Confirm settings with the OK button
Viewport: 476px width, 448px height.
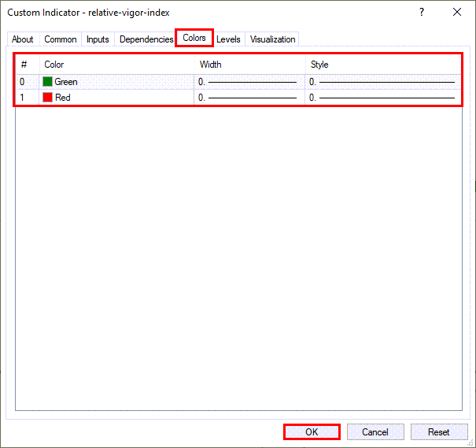point(312,432)
